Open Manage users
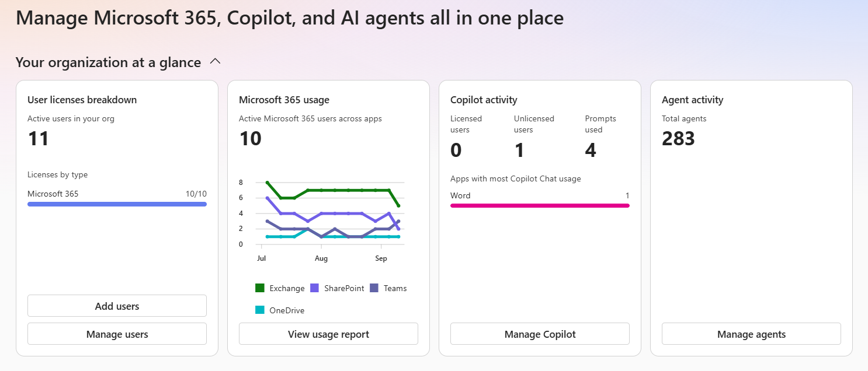 pyautogui.click(x=117, y=334)
